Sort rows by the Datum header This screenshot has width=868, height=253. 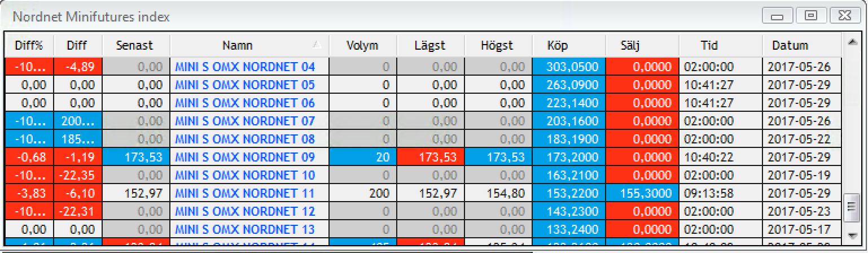(790, 46)
